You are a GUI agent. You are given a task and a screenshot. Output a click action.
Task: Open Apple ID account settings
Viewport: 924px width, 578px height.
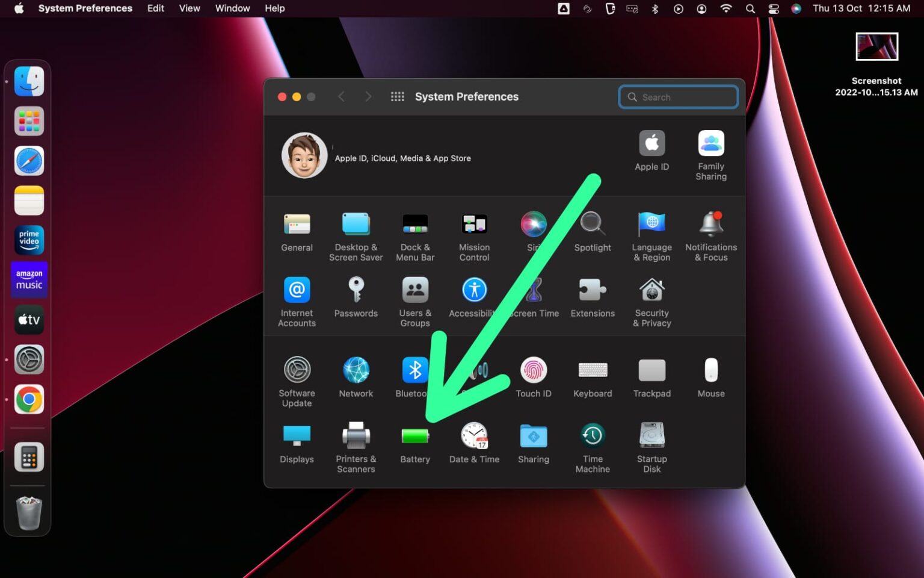click(651, 143)
